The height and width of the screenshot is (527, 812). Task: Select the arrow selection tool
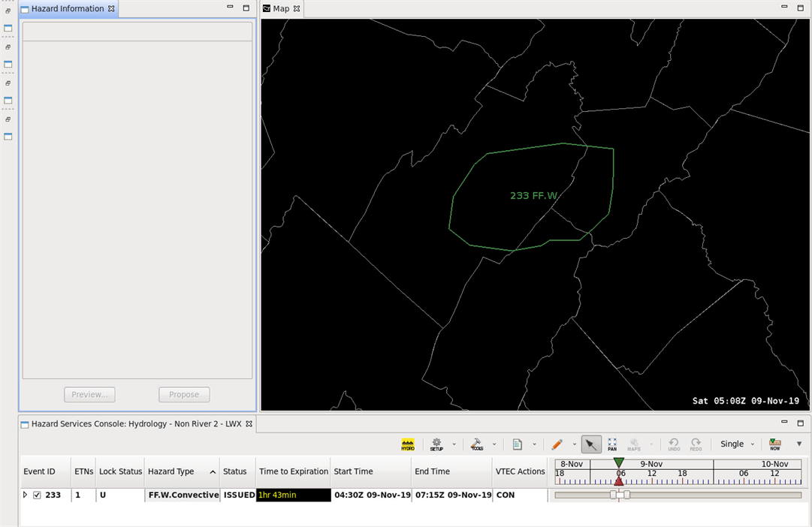(x=591, y=444)
